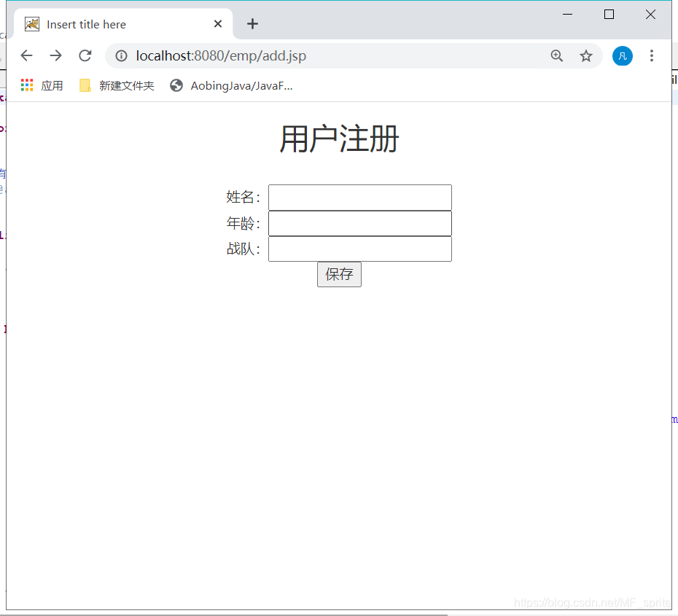Click the page info icon in address bar
The height and width of the screenshot is (616, 678).
coord(121,55)
